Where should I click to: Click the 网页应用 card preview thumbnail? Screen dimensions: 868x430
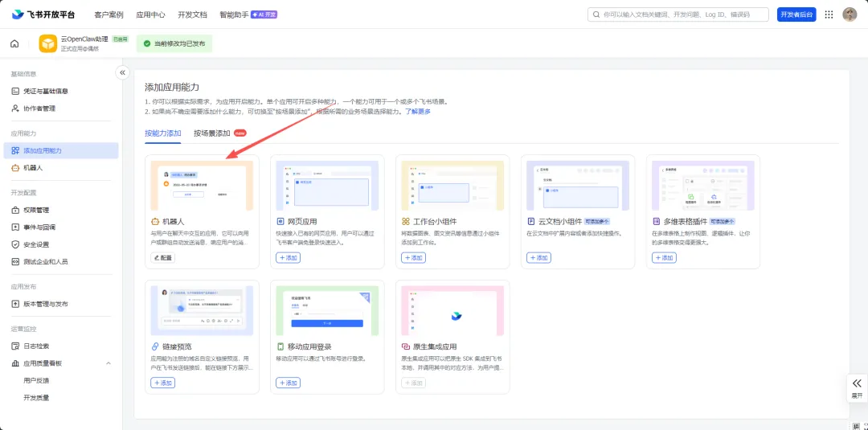pos(327,186)
